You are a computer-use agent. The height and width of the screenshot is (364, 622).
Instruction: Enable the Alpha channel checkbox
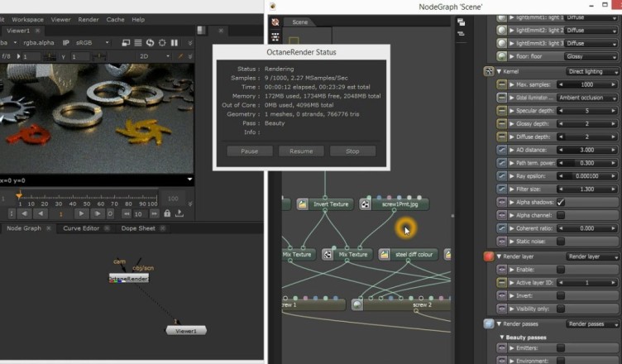click(561, 215)
